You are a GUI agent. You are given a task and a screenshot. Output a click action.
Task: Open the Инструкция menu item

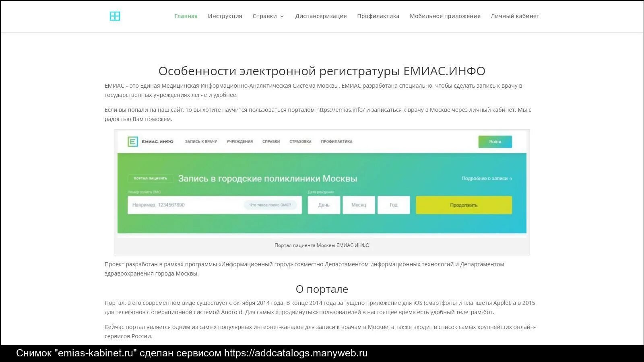pyautogui.click(x=225, y=16)
